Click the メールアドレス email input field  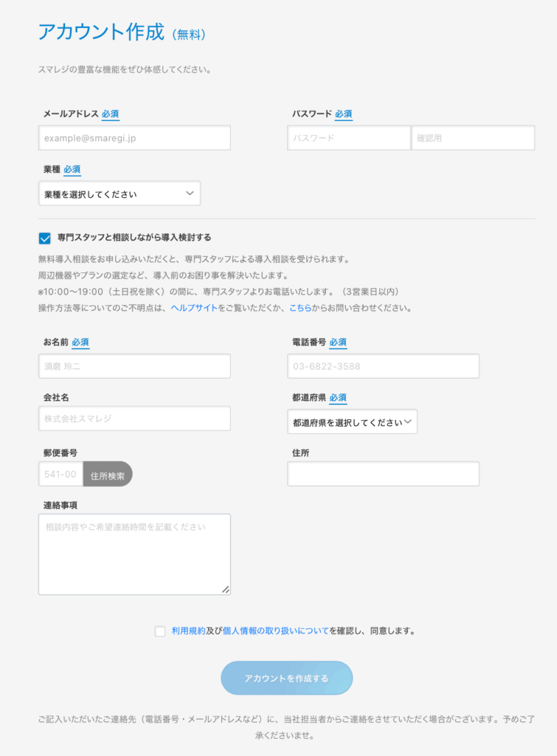[x=134, y=138]
